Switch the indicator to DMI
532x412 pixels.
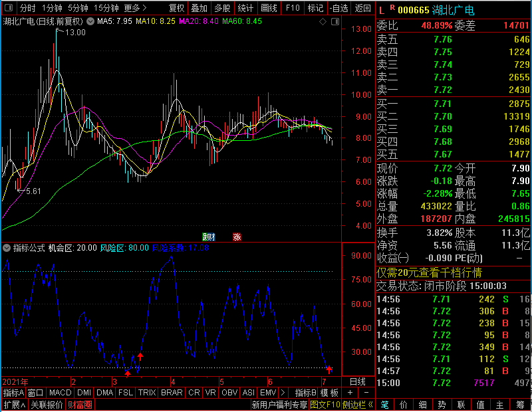pos(84,393)
